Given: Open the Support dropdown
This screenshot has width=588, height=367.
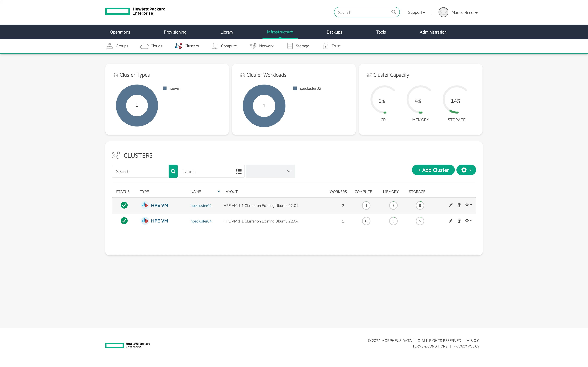Looking at the screenshot, I should [416, 12].
